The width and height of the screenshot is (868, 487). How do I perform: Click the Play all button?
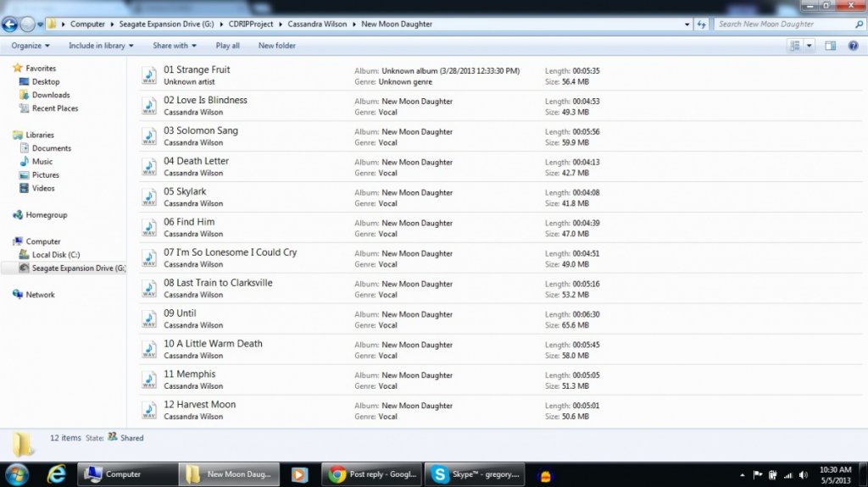tap(227, 46)
